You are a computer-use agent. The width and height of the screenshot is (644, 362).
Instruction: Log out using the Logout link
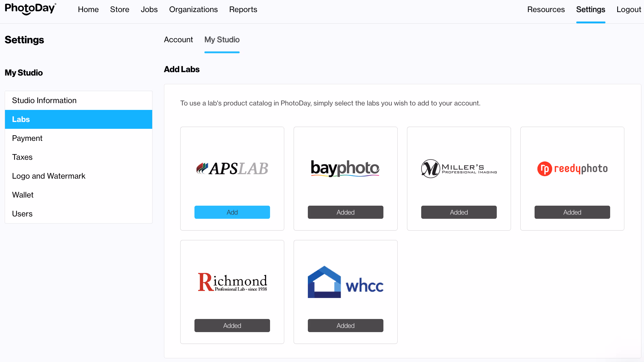629,9
